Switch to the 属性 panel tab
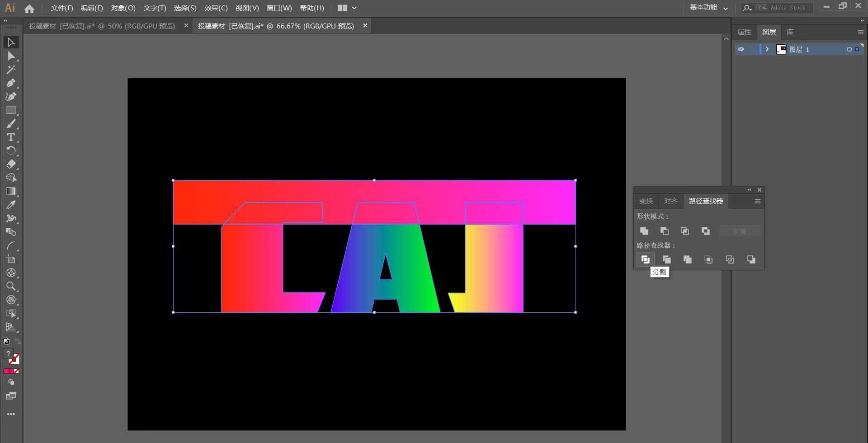The width and height of the screenshot is (868, 443). click(744, 32)
